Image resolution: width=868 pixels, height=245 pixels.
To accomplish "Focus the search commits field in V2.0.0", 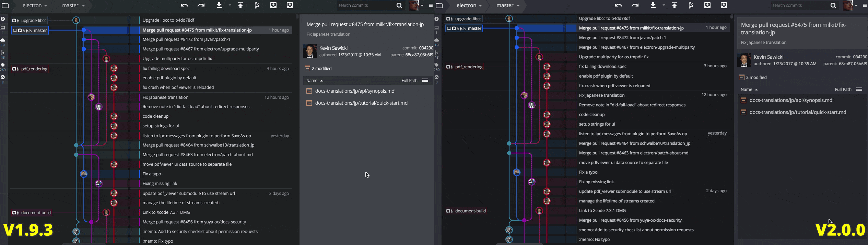I will [800, 5].
